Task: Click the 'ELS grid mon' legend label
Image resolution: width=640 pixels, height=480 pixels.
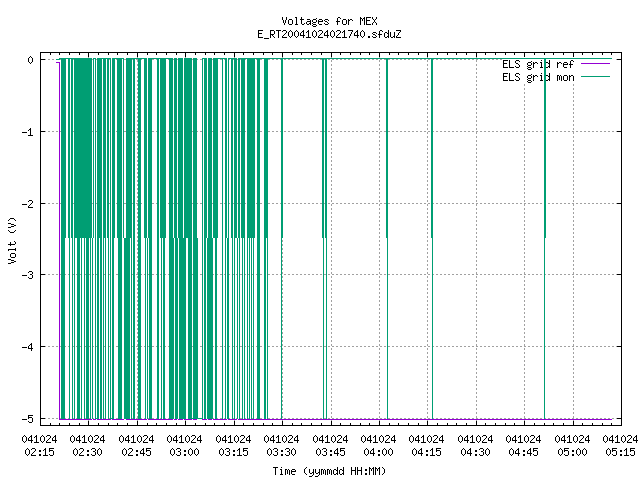Action: [538, 77]
